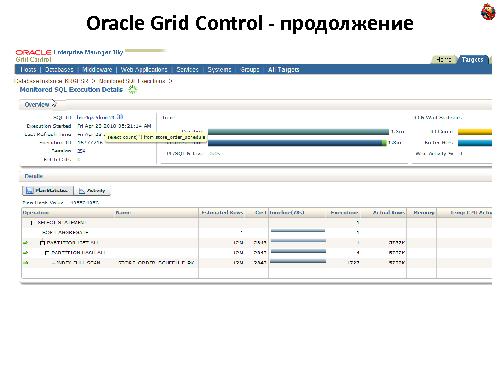Open the Targets tab
The width and height of the screenshot is (500, 375).
pos(472,60)
